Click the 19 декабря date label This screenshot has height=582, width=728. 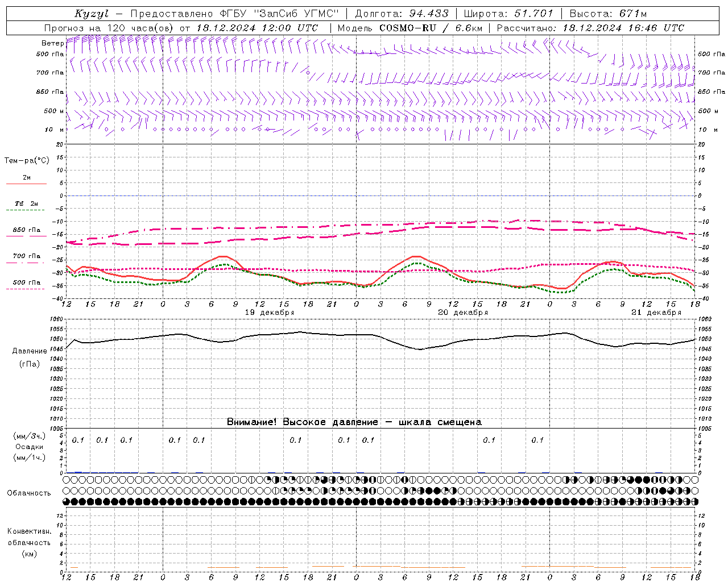coord(270,313)
